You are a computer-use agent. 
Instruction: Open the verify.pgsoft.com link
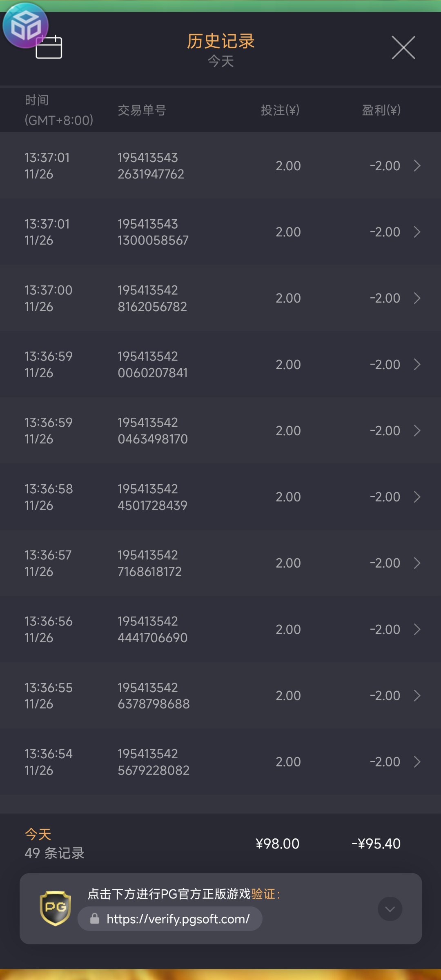[x=178, y=919]
